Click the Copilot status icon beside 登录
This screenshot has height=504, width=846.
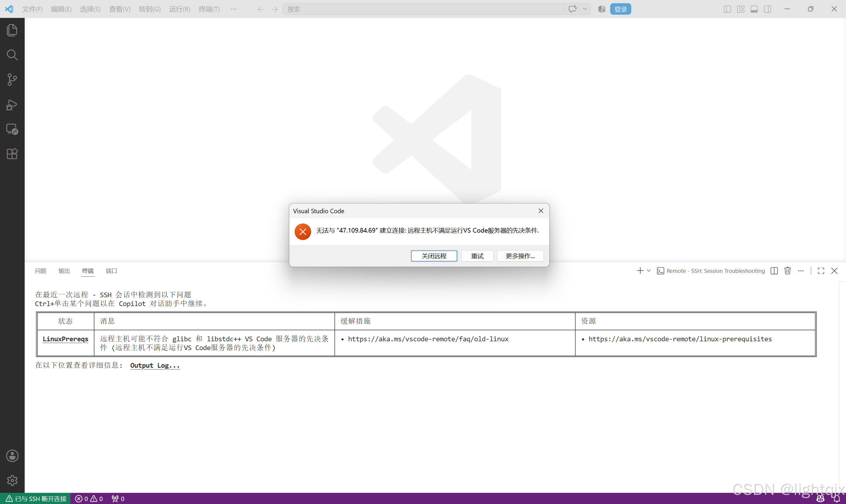(x=602, y=9)
